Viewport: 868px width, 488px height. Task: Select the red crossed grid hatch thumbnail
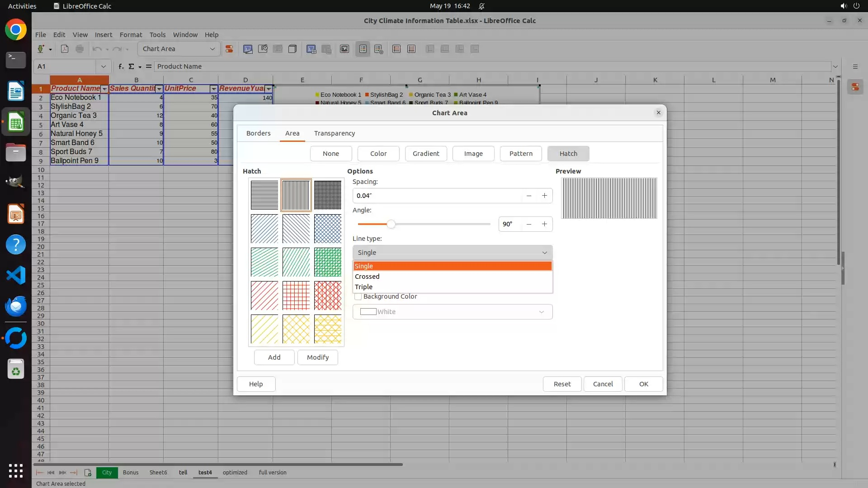point(296,296)
